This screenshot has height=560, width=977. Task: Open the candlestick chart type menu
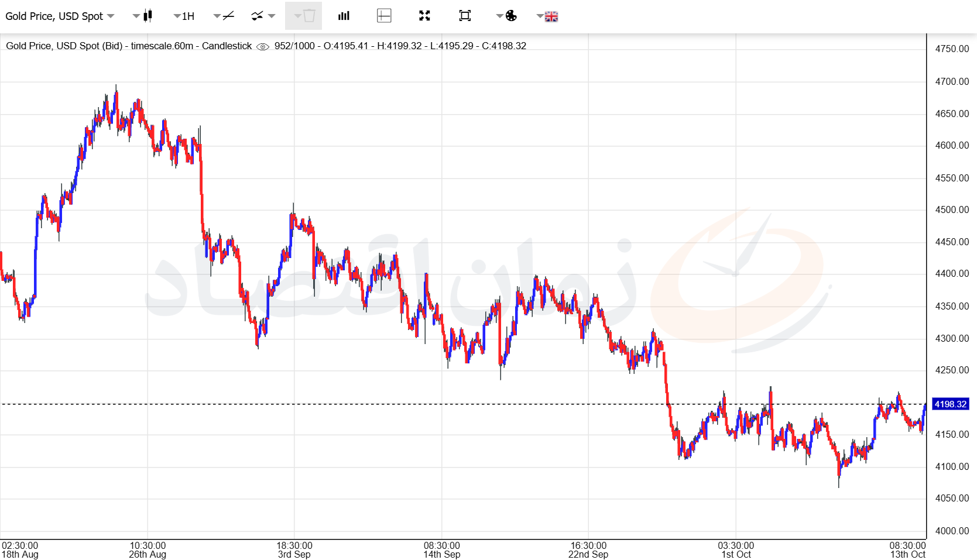[x=143, y=16]
